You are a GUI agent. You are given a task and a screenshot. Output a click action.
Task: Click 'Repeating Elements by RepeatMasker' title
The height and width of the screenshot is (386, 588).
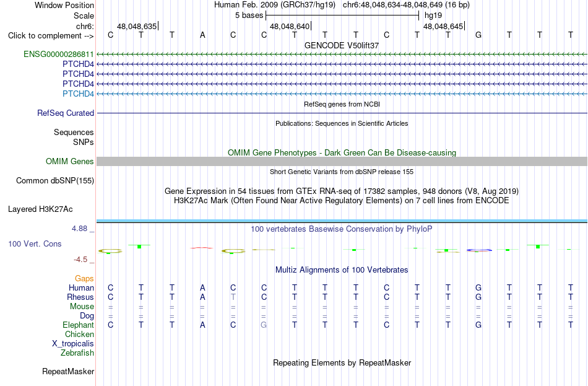[342, 362]
